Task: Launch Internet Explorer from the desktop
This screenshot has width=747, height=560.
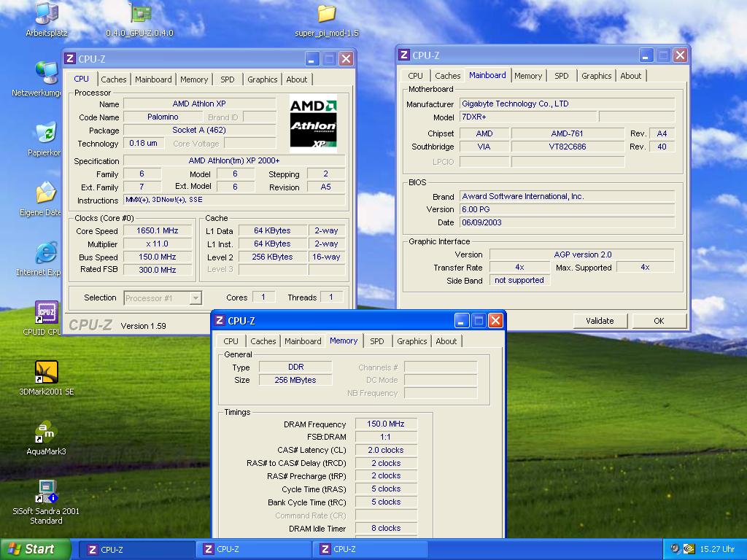Action: (46, 254)
